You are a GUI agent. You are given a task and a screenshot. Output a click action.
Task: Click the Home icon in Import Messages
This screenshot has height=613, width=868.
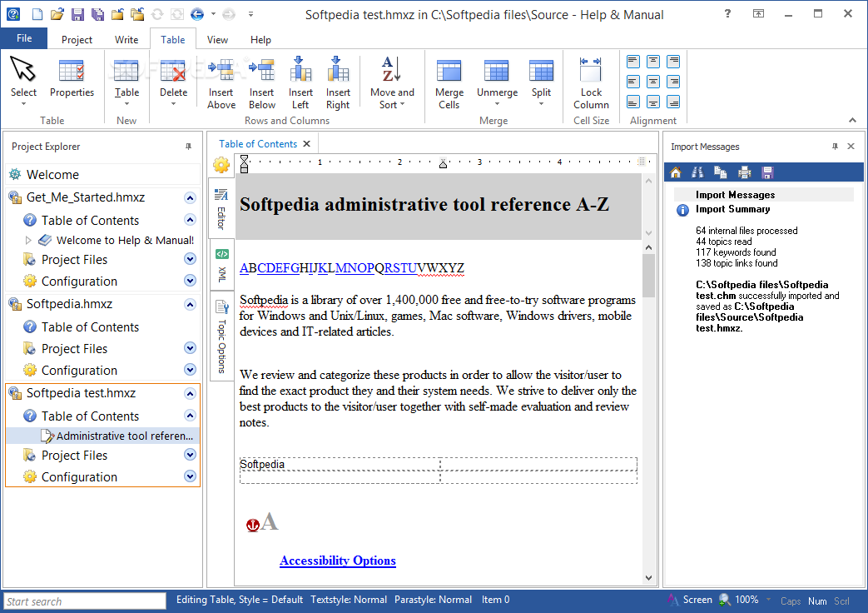coord(676,172)
